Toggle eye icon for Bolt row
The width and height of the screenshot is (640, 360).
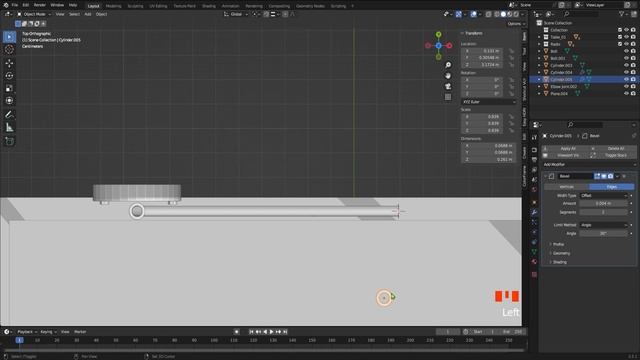click(x=626, y=51)
